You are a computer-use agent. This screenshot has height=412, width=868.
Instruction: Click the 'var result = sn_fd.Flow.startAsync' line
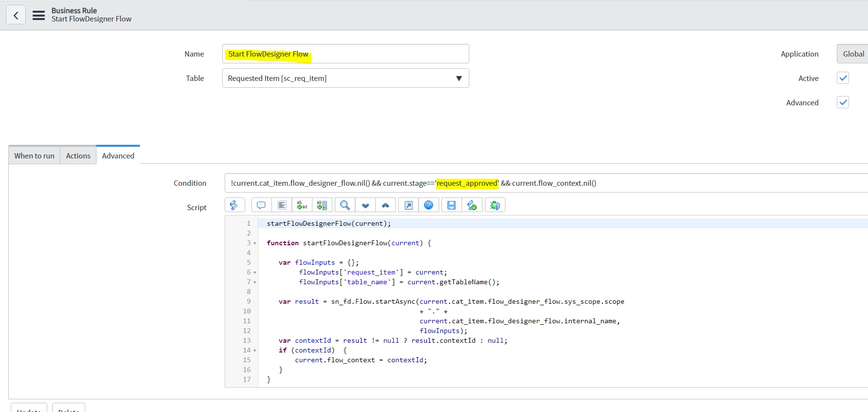coord(451,301)
